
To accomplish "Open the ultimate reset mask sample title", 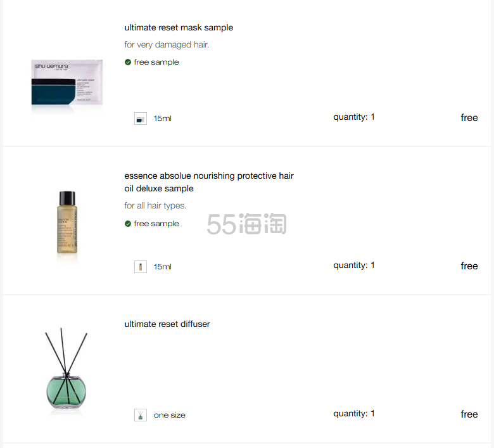I will point(179,28).
